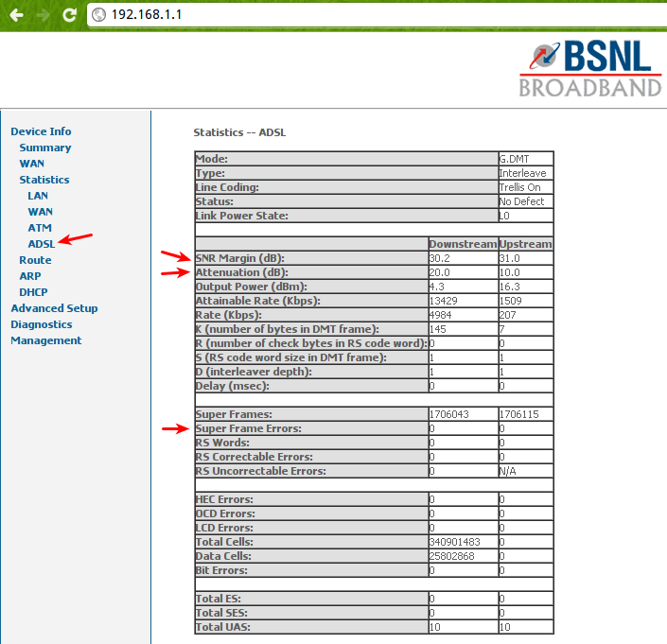Expand the Management menu
The image size is (667, 644).
click(45, 340)
